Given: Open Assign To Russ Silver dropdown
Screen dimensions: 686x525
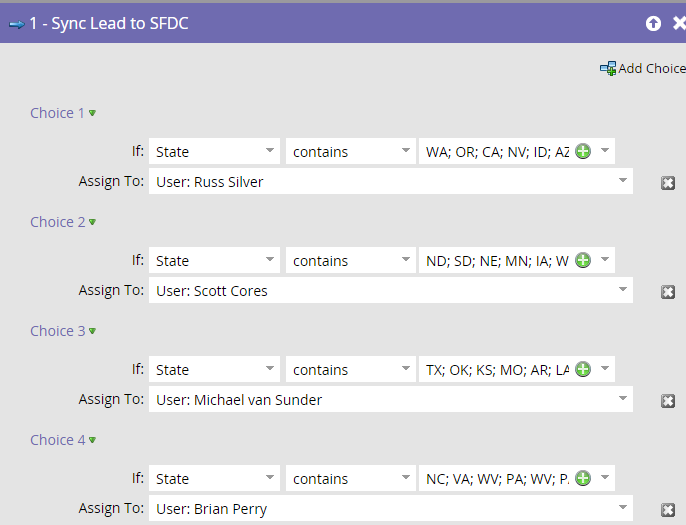Looking at the screenshot, I should [391, 181].
